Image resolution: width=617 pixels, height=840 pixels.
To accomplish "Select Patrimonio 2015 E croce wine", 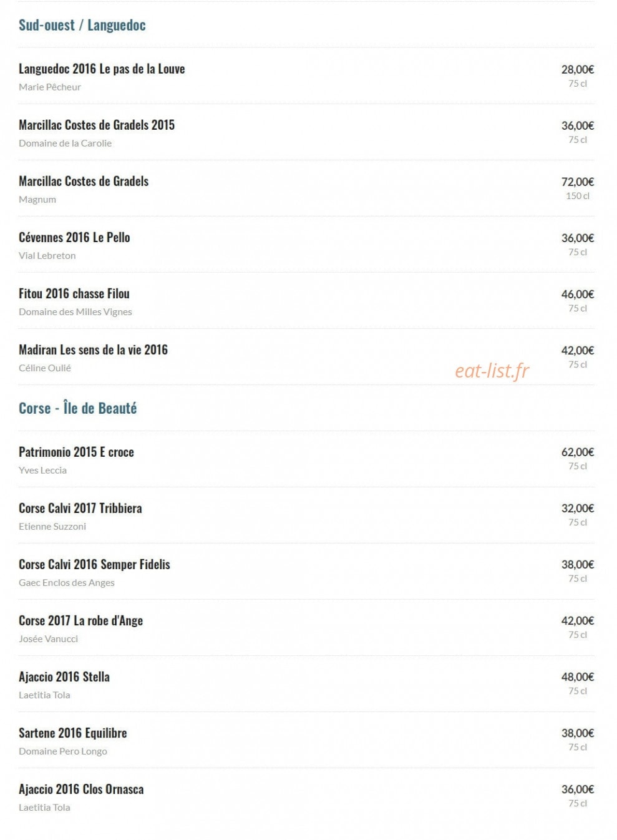I will tap(76, 452).
